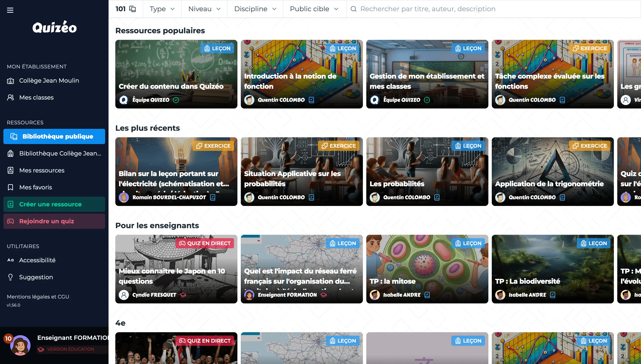
Task: Open Bilan sur la leçon portant sur l'électricité card
Action: coord(176,172)
